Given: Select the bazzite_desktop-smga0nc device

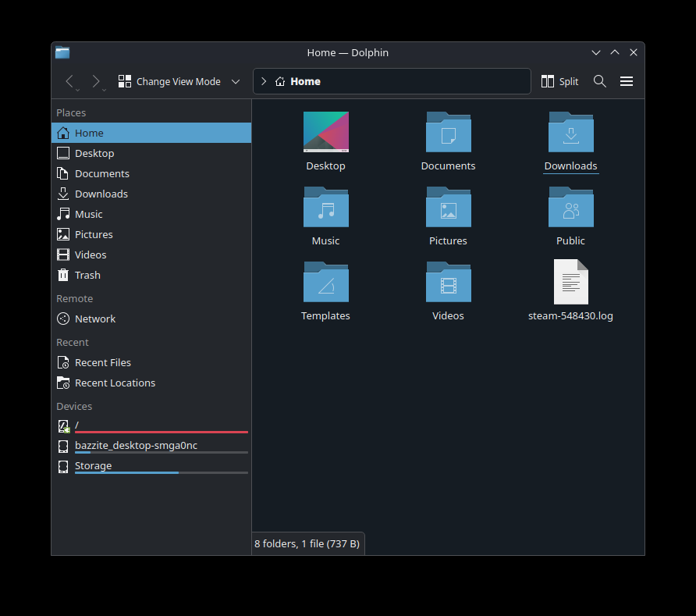Looking at the screenshot, I should click(x=151, y=446).
